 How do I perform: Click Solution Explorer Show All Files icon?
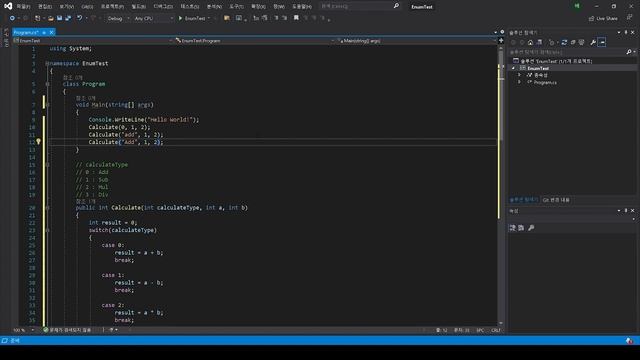click(582, 42)
